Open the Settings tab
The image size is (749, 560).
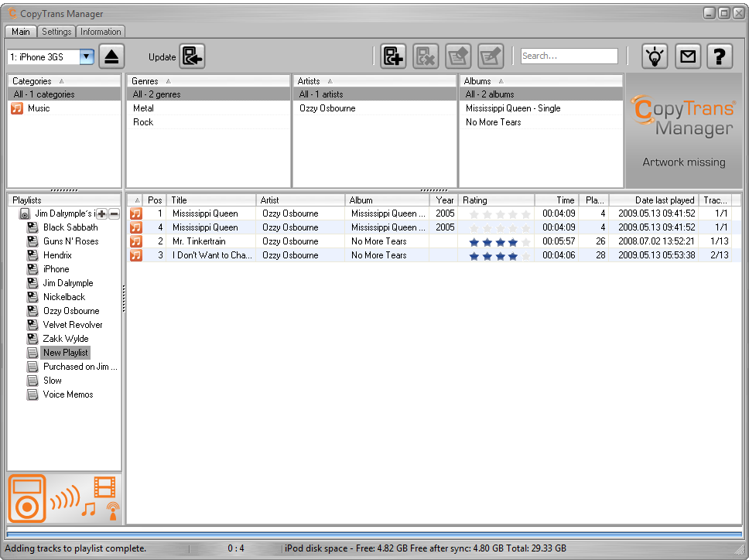(x=56, y=32)
